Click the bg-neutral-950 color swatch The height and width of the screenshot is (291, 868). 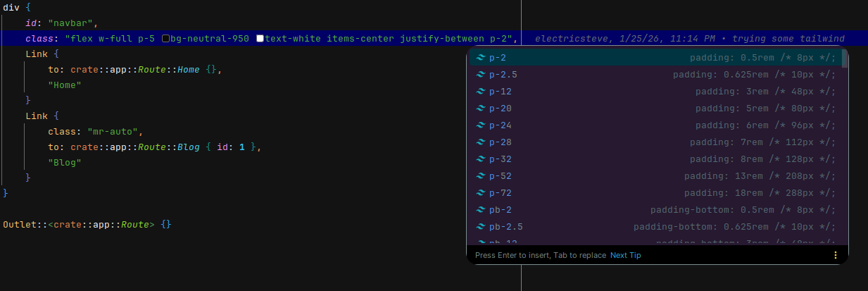(x=166, y=38)
